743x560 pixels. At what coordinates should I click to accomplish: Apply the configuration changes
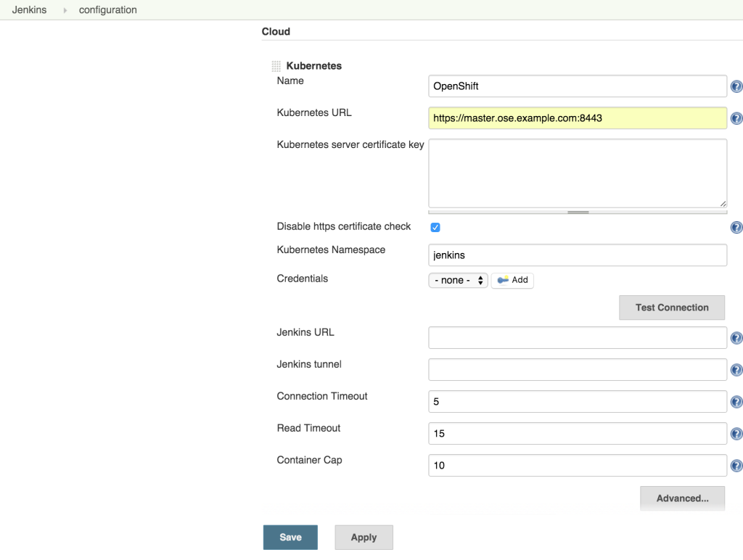pos(364,537)
